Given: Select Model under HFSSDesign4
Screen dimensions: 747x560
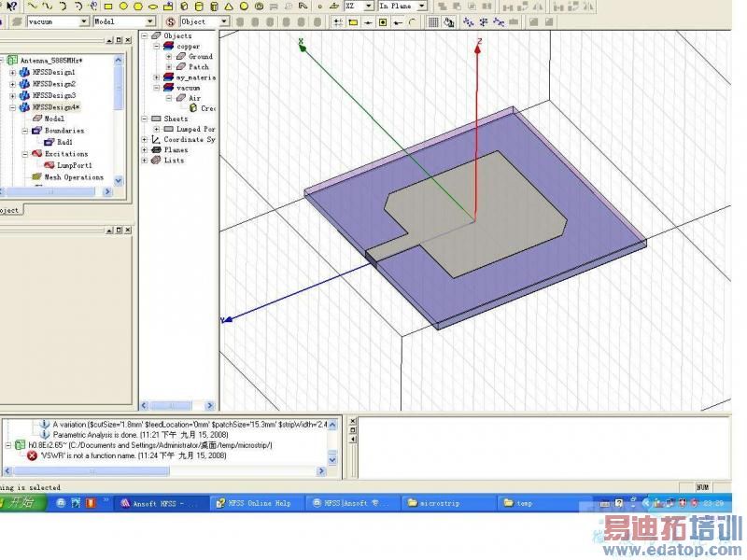Looking at the screenshot, I should 54,119.
